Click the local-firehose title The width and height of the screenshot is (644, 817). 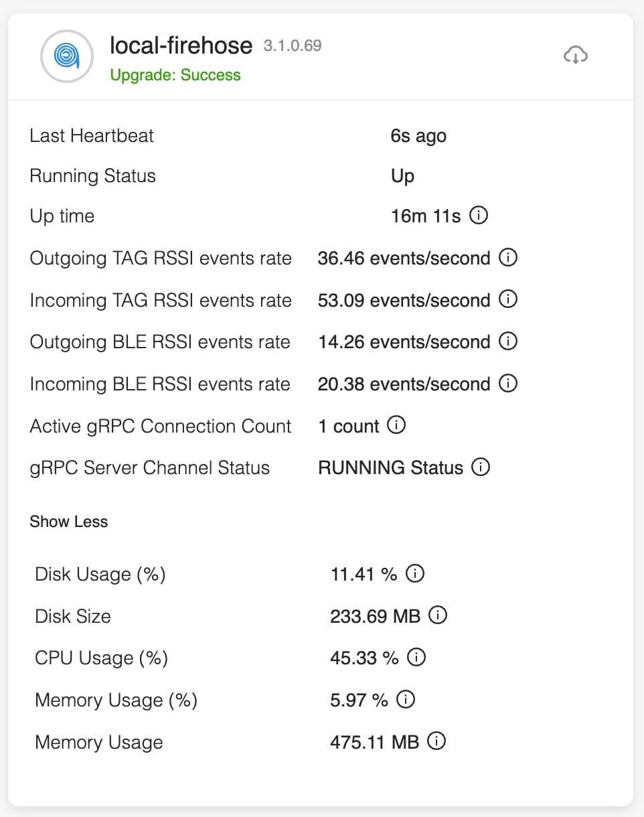coord(181,46)
